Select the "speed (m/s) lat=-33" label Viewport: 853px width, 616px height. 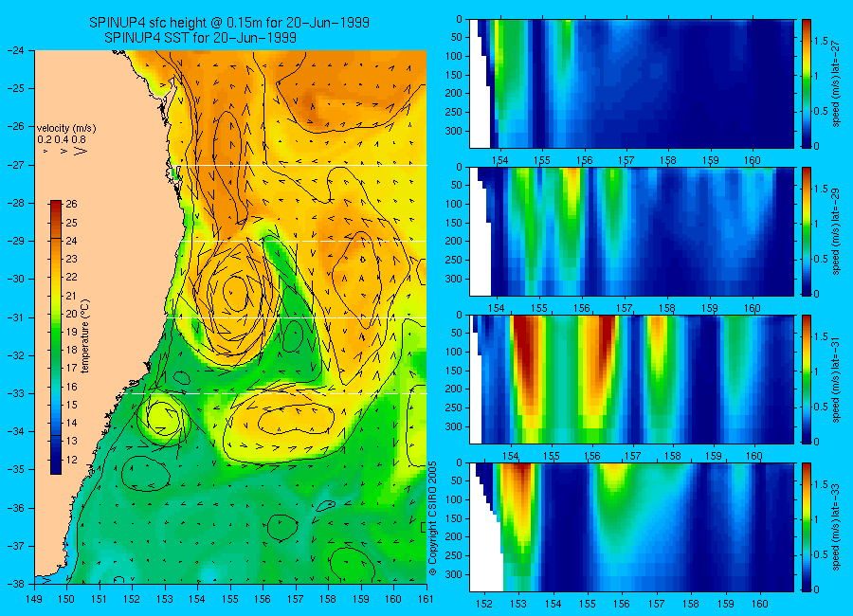pos(837,528)
